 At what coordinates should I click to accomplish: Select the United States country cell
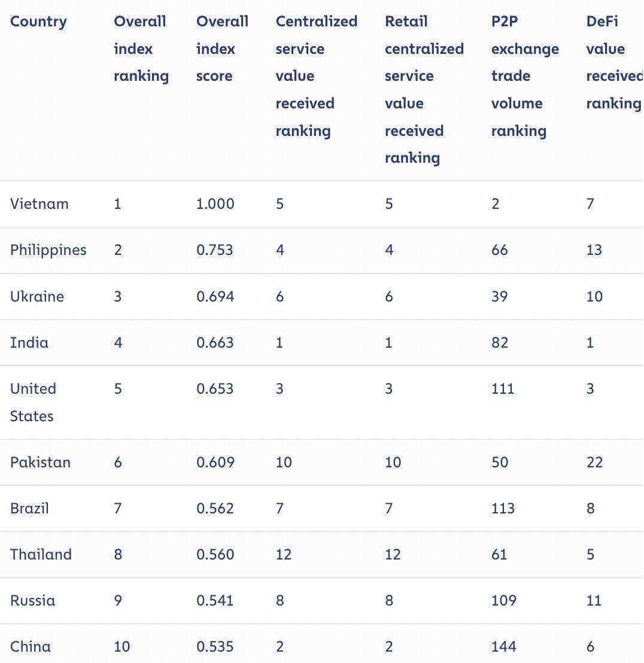(x=33, y=402)
